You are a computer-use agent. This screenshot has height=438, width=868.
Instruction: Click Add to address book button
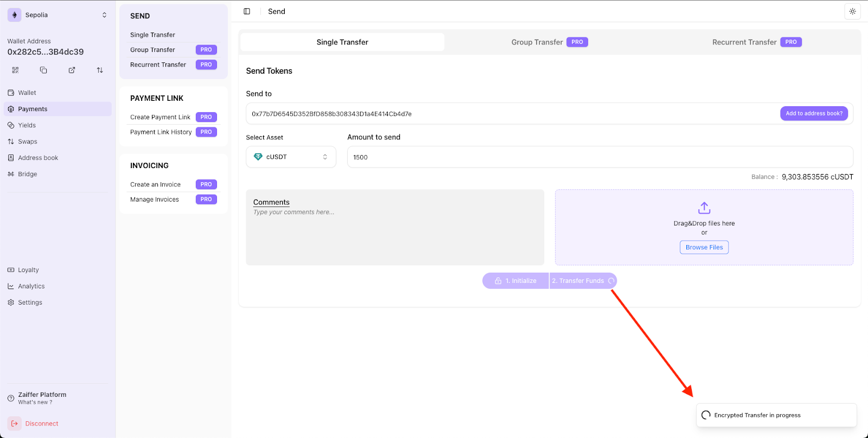[814, 113]
